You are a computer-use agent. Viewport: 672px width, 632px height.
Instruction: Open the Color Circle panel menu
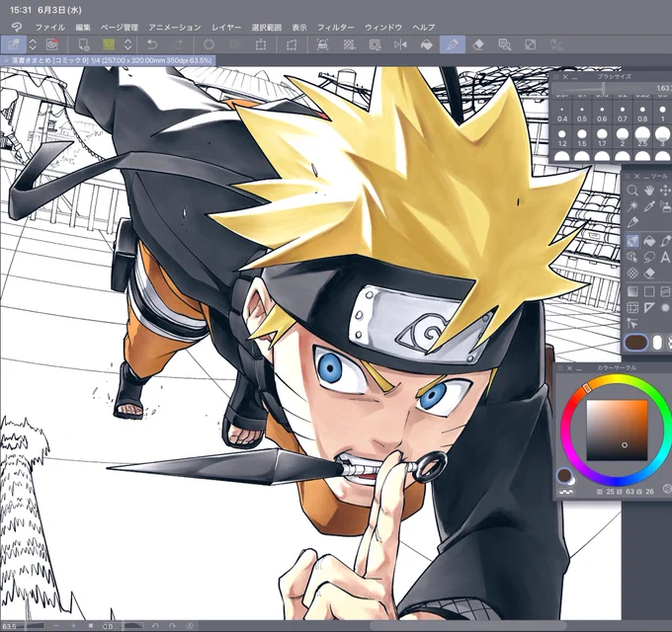coord(560,368)
